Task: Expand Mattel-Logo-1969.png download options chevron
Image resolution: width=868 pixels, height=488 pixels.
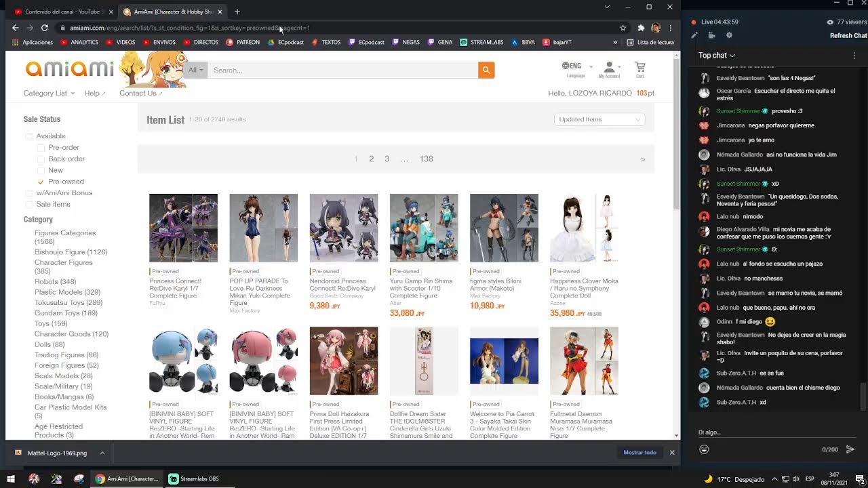Action: (x=102, y=453)
